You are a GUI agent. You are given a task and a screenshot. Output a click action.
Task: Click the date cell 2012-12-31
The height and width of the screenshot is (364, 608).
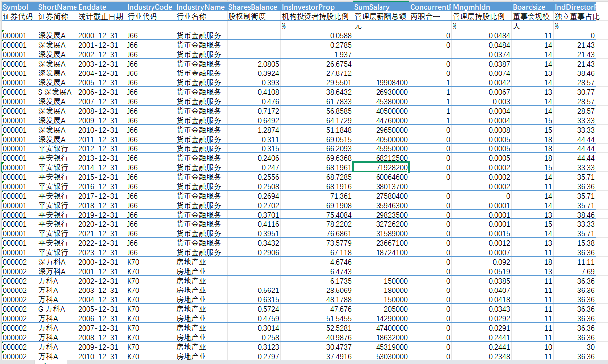pyautogui.click(x=102, y=148)
